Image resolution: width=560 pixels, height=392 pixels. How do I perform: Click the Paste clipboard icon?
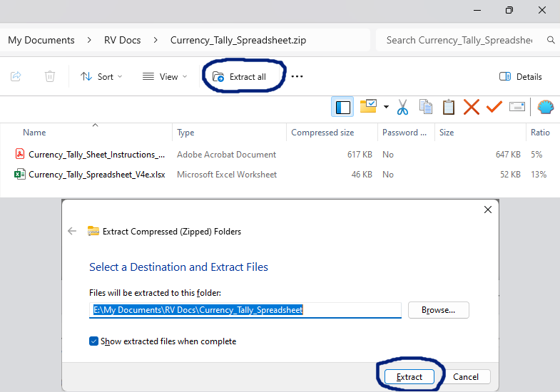pos(449,107)
